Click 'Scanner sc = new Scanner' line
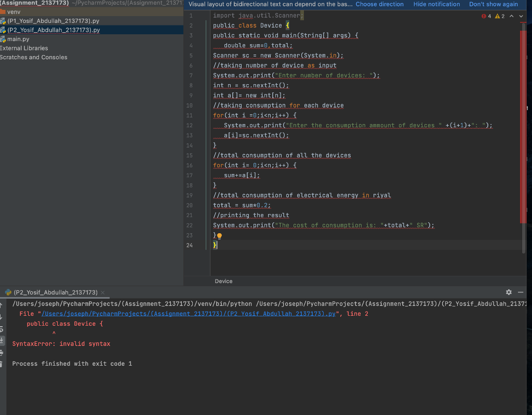 [x=278, y=55]
